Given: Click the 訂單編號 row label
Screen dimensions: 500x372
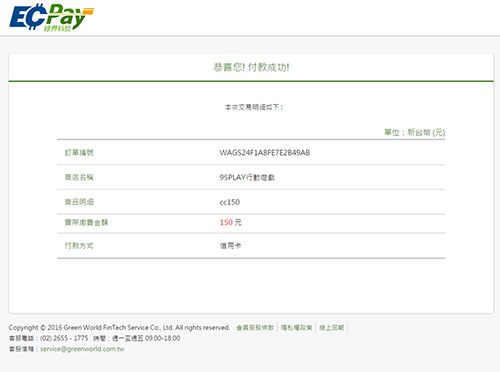Looking at the screenshot, I should pyautogui.click(x=79, y=153).
